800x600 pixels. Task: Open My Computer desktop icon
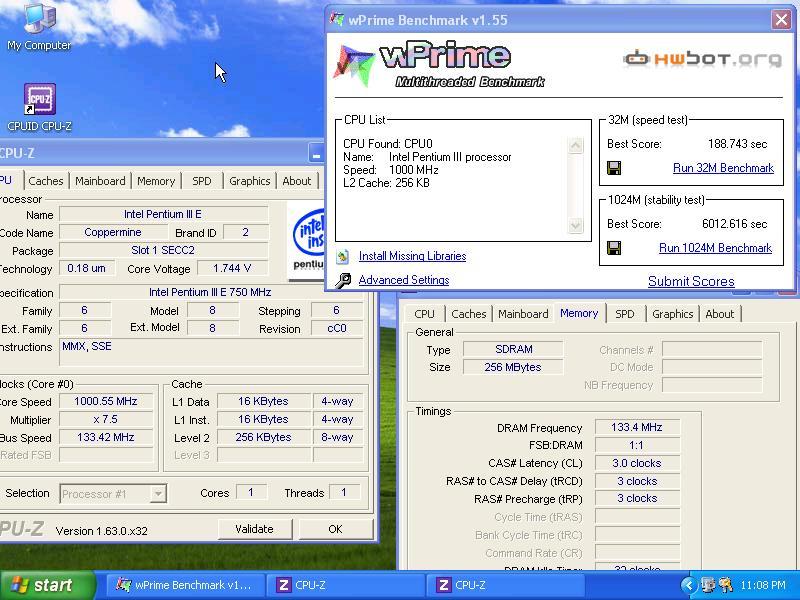[x=39, y=27]
